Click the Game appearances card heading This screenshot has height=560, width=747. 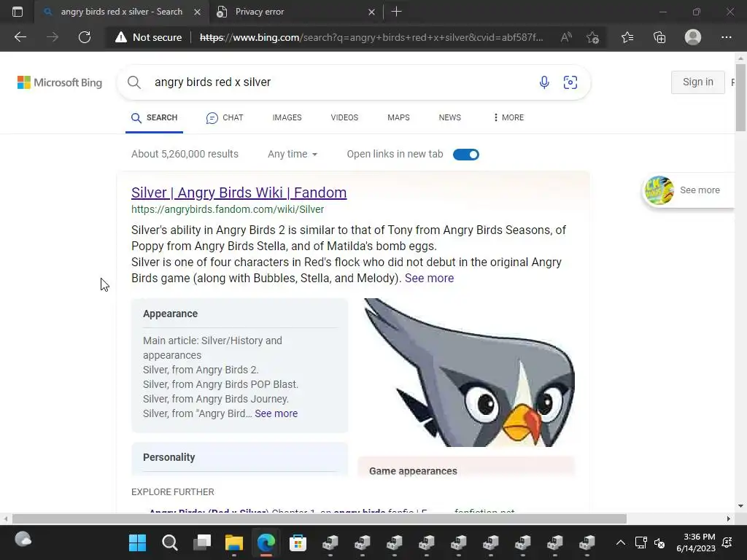point(413,471)
